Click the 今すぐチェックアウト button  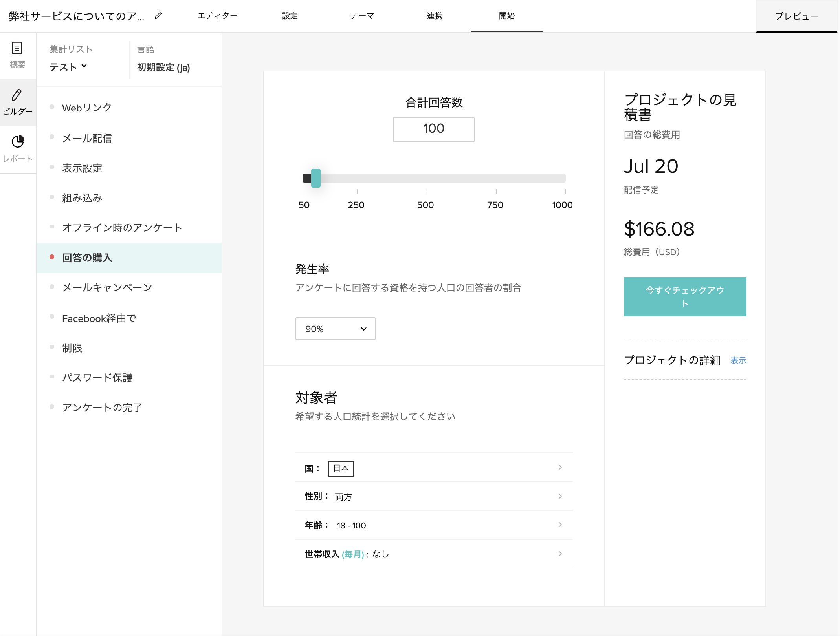[685, 297]
